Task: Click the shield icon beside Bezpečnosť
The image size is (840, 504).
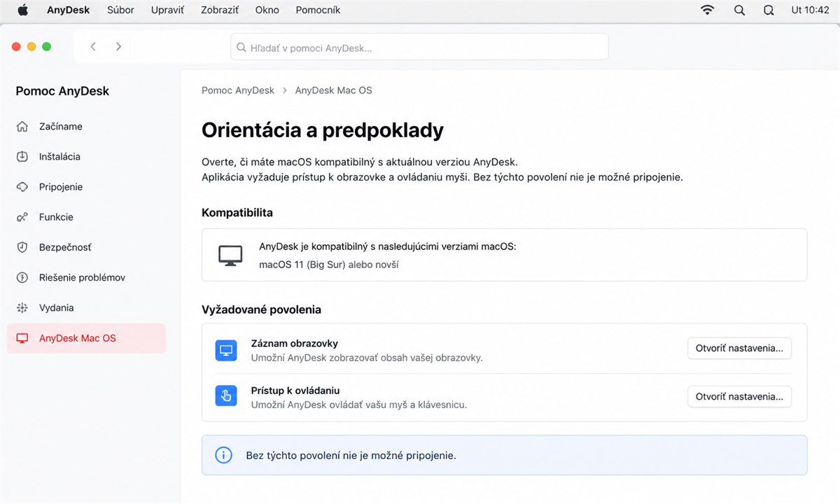Action: pos(22,247)
